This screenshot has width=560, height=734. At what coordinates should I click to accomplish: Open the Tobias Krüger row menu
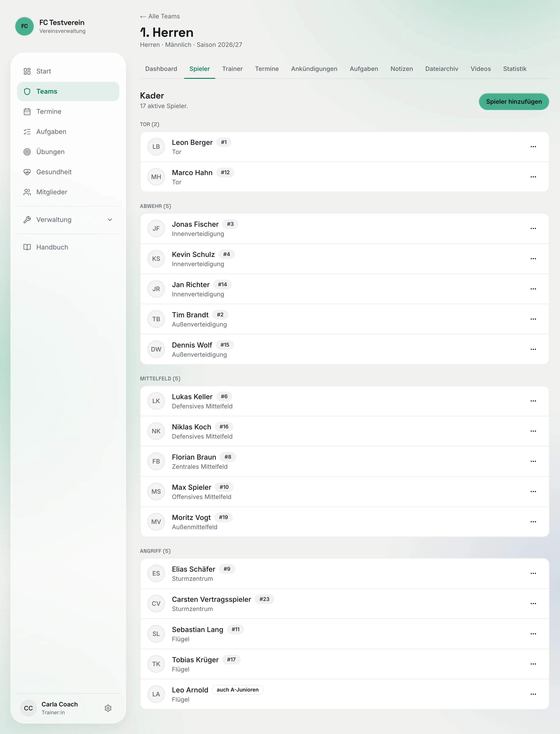click(533, 664)
